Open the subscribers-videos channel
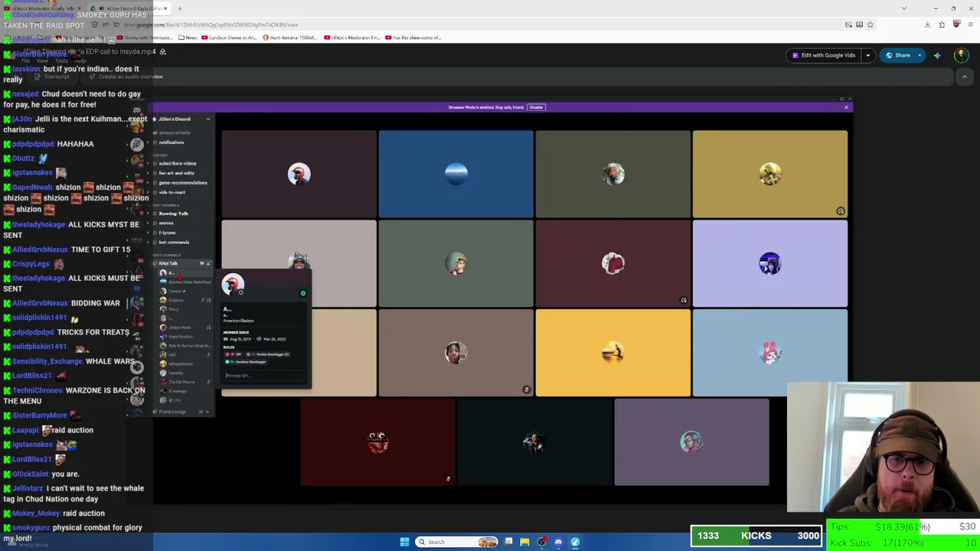980x551 pixels. point(177,163)
